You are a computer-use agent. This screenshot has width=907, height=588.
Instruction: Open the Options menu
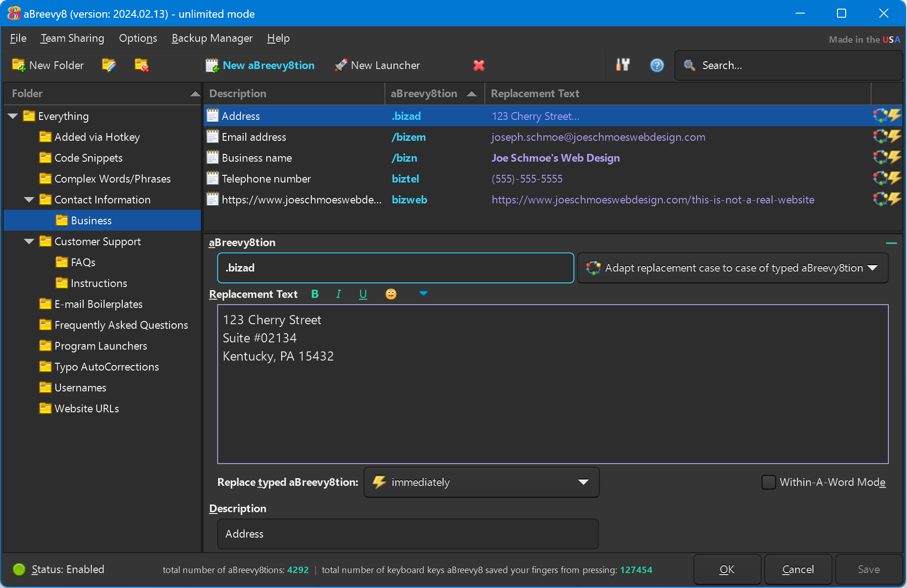[x=138, y=38]
